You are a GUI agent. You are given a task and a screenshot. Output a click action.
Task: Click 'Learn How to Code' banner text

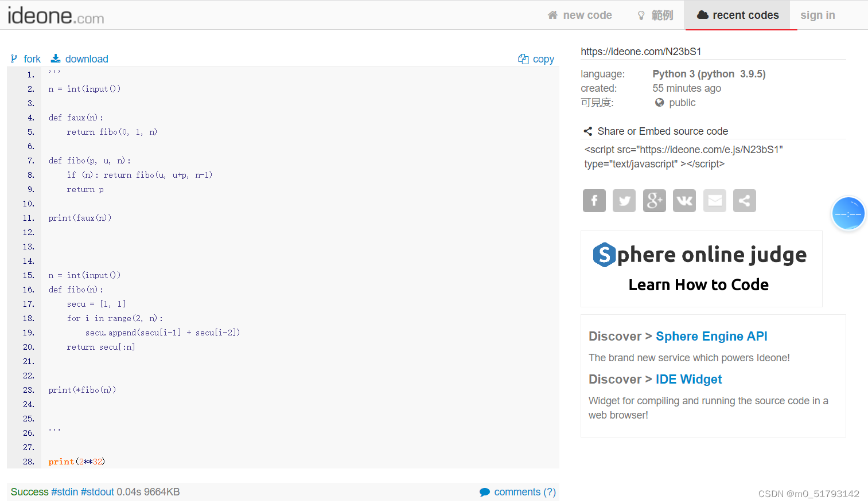698,285
